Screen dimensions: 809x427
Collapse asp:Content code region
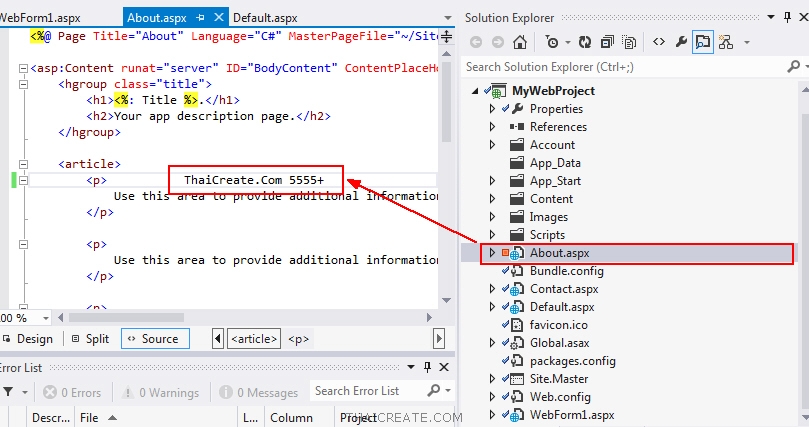pos(23,68)
